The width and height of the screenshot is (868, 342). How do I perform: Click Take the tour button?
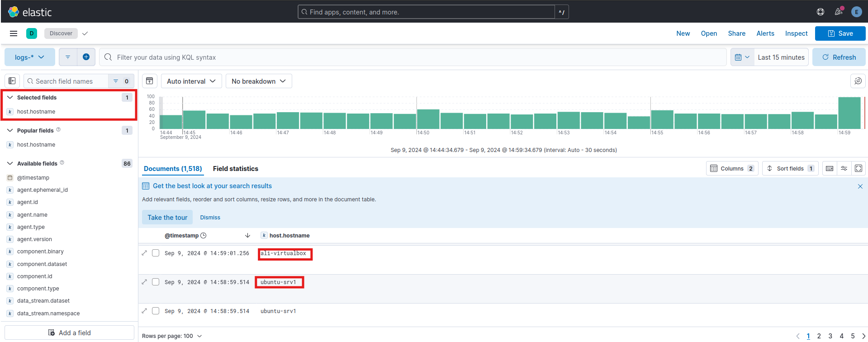tap(167, 217)
